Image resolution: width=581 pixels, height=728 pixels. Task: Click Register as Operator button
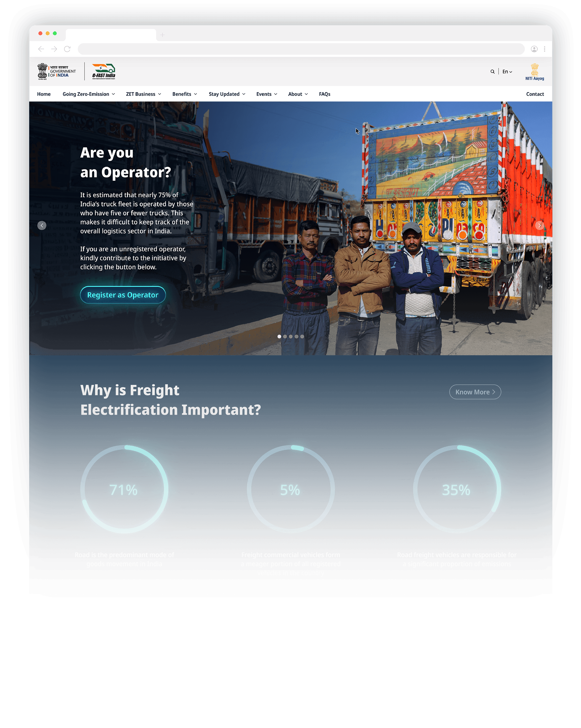pyautogui.click(x=123, y=295)
